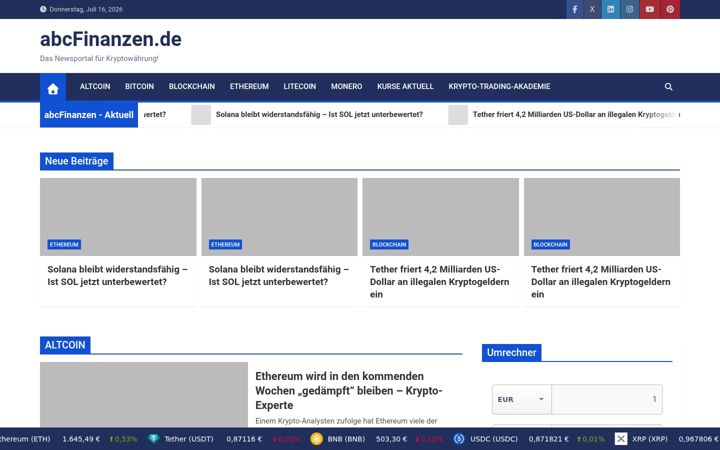This screenshot has height=450, width=720.
Task: Open the Tether ticker headline in news bar
Action: click(x=576, y=114)
